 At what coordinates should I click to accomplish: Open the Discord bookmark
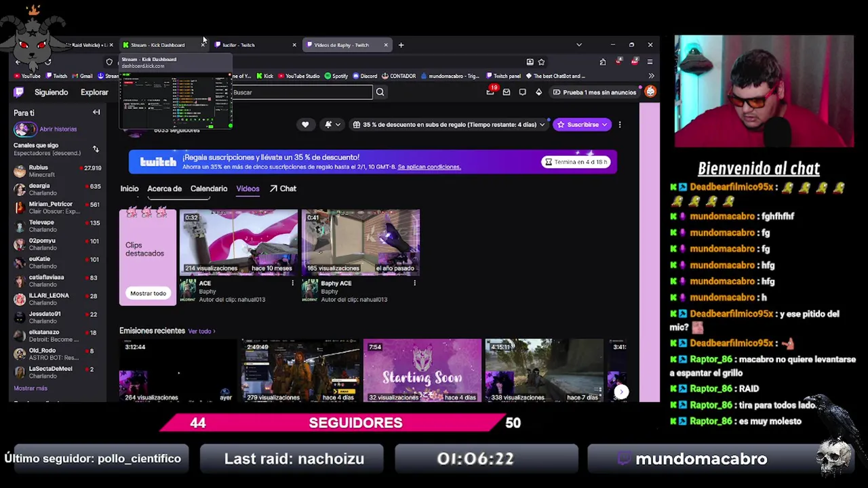[365, 76]
